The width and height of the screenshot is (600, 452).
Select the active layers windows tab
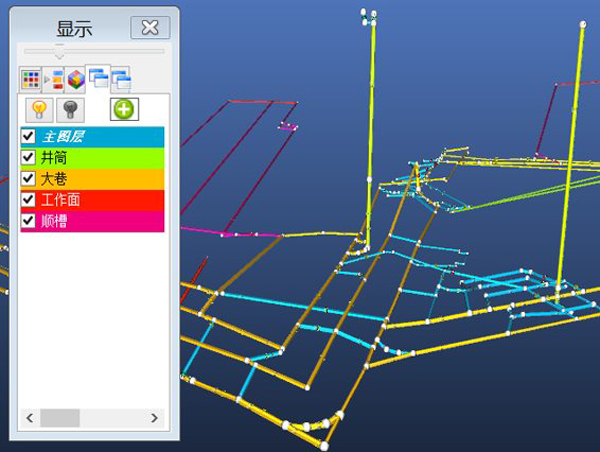pos(98,78)
